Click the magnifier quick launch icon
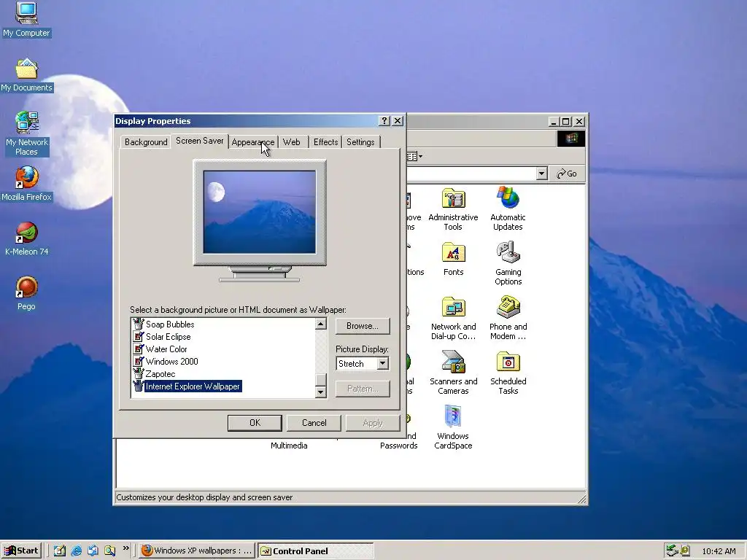 [x=109, y=551]
